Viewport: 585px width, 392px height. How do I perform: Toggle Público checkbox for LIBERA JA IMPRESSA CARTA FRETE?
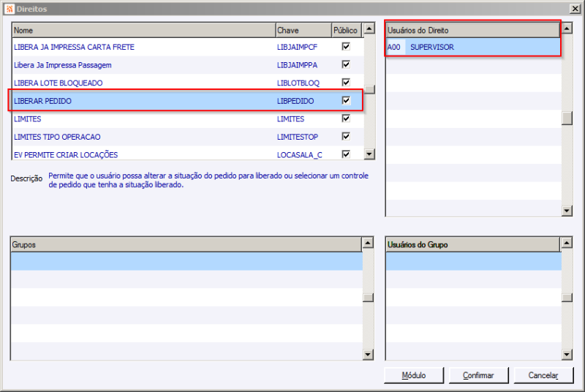click(x=346, y=46)
